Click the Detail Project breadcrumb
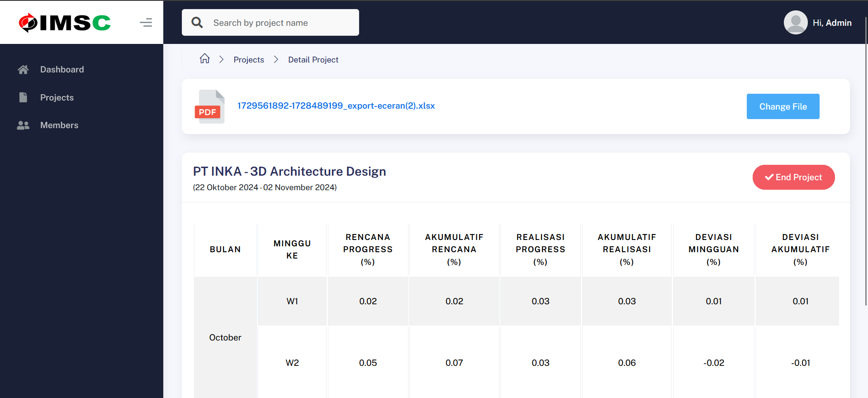 [313, 60]
